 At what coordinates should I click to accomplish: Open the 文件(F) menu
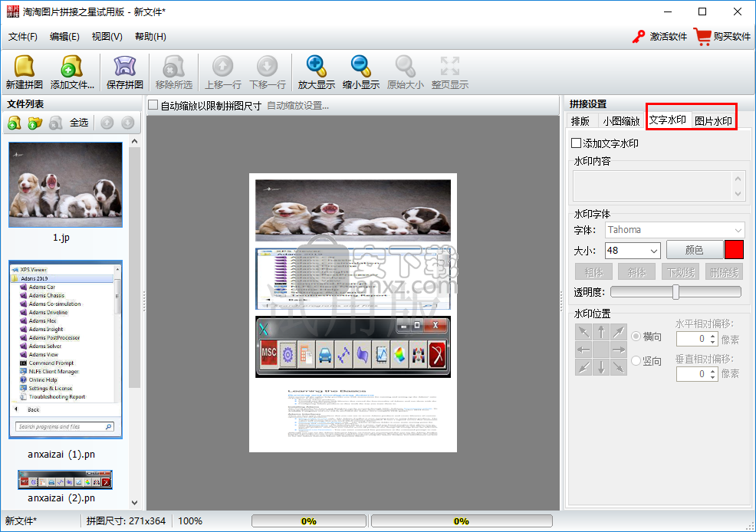[23, 37]
